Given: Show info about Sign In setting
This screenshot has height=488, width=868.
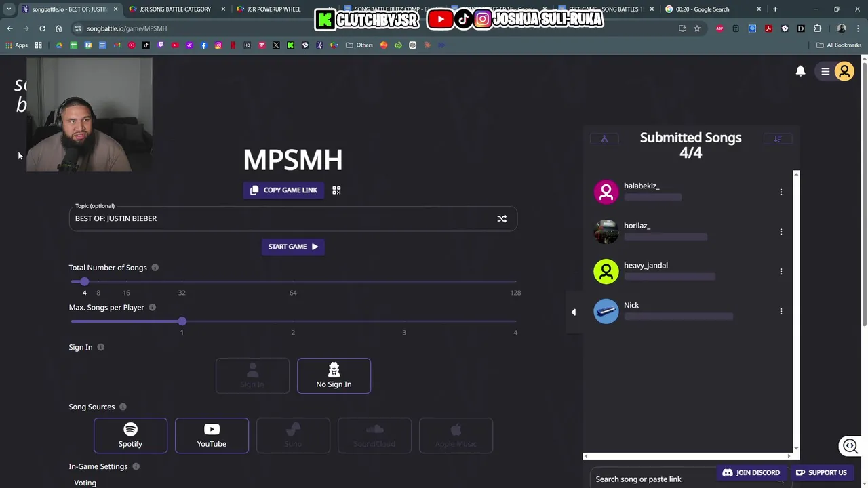Looking at the screenshot, I should [x=100, y=348].
